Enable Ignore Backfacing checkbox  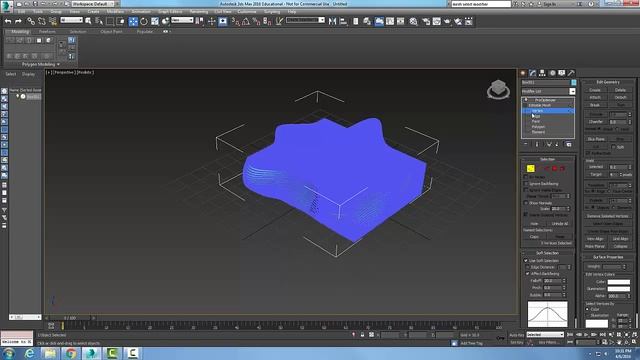[526, 184]
